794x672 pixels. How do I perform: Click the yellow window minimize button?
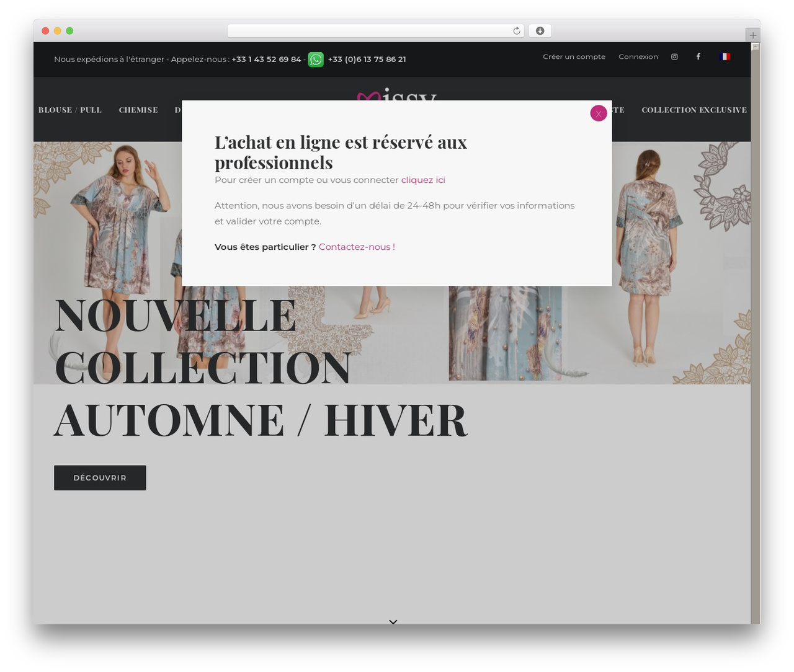coord(58,31)
